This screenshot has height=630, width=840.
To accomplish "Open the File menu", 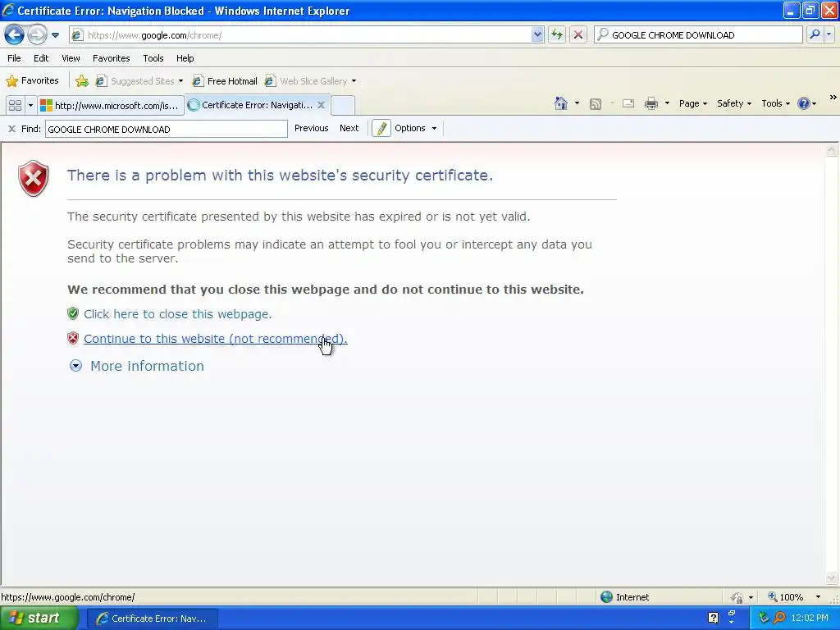I will click(15, 58).
